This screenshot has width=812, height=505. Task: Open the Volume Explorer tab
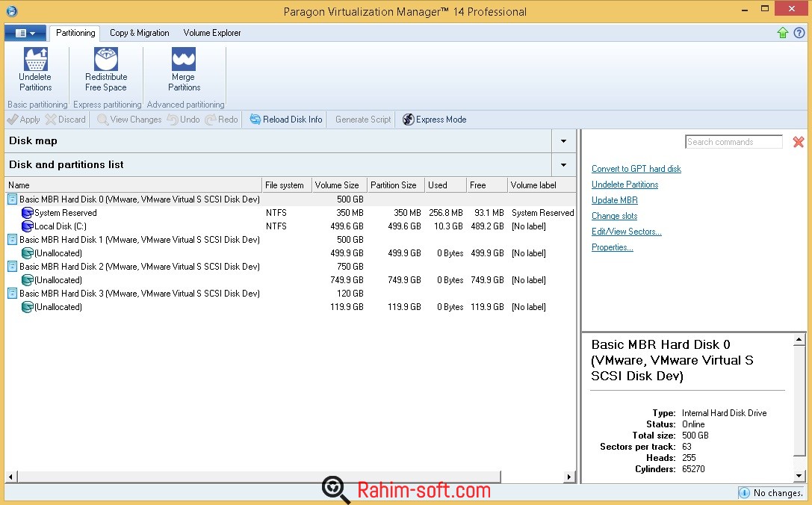[x=212, y=33]
